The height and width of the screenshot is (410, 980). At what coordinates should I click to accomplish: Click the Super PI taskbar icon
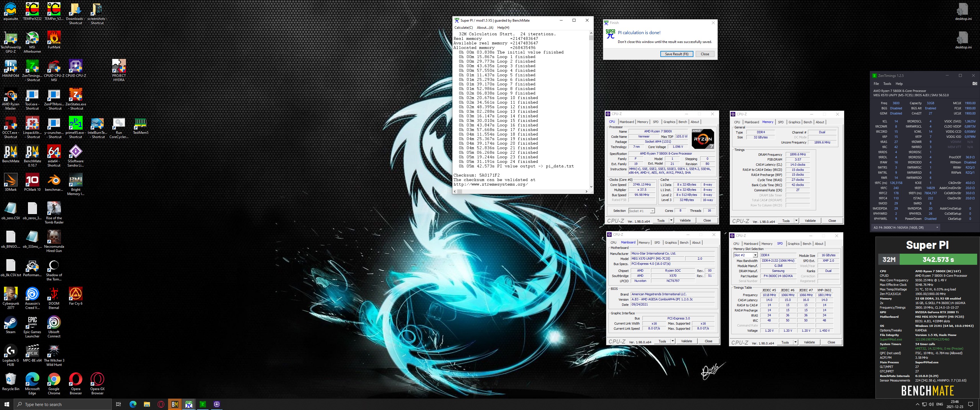point(189,404)
